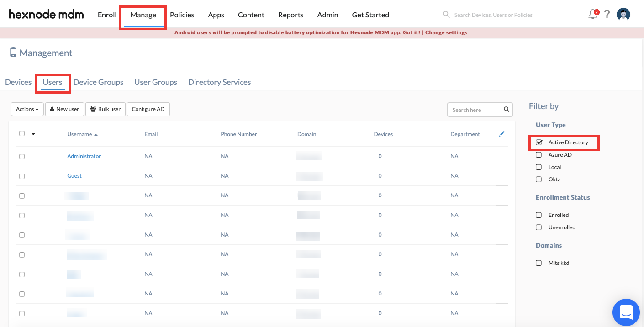Click the Email column header
The height and width of the screenshot is (327, 644).
coord(151,134)
